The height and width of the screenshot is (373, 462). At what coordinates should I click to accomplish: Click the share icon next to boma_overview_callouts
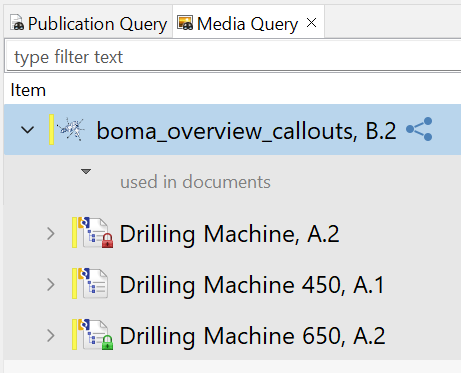[419, 129]
